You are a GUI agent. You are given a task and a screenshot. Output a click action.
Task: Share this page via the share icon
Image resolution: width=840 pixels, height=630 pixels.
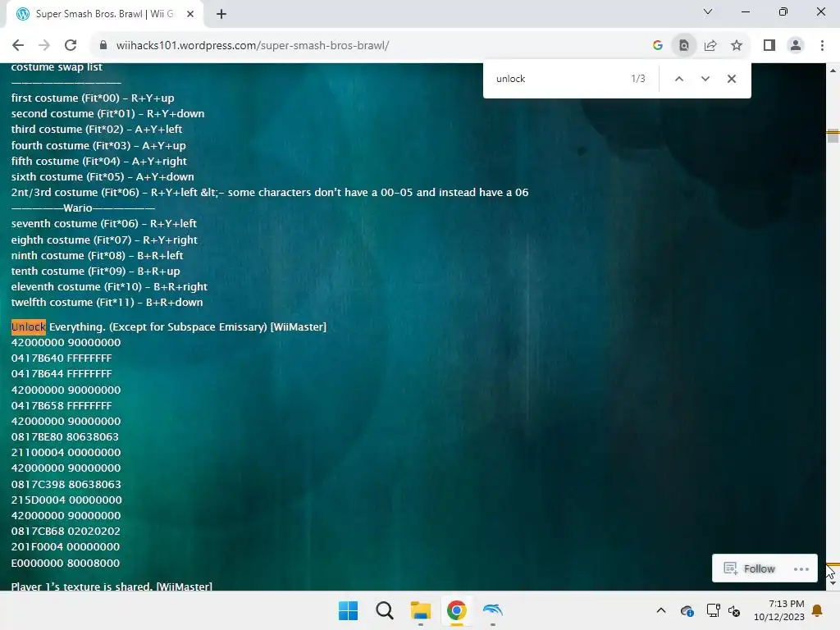coord(710,46)
